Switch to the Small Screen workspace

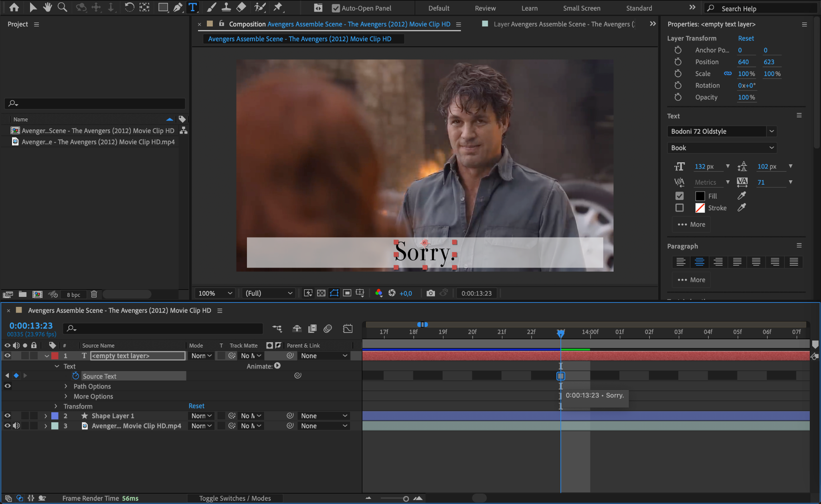click(581, 8)
